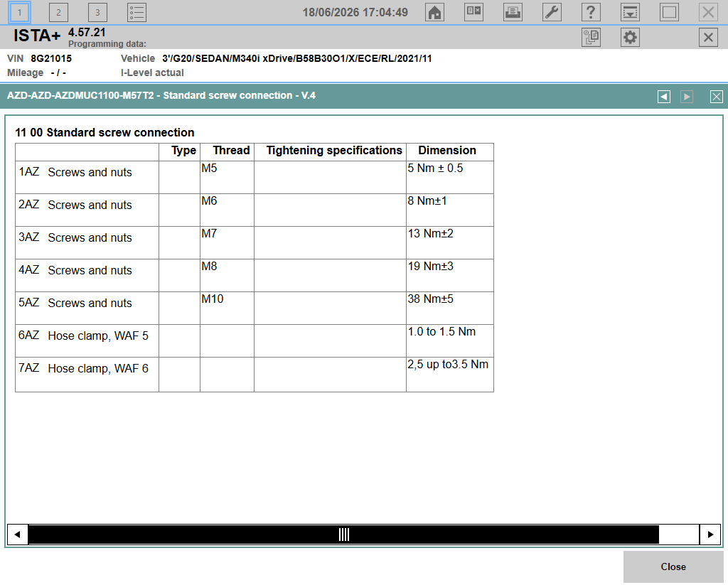Click the Close button
This screenshot has height=585, width=728.
tap(673, 567)
